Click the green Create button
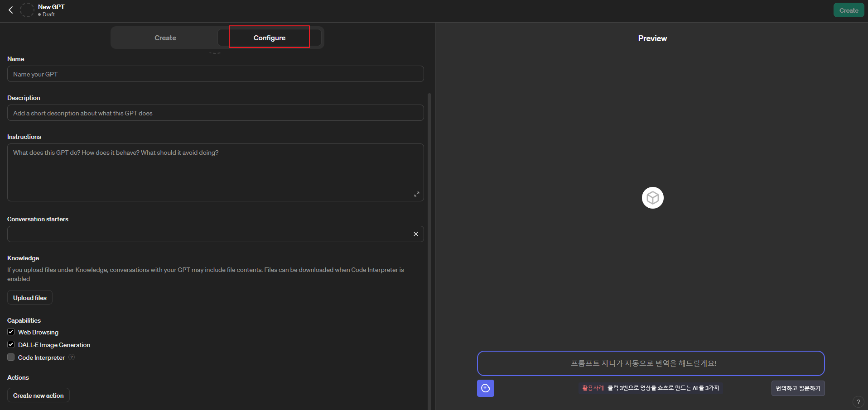The image size is (868, 410). pyautogui.click(x=848, y=10)
